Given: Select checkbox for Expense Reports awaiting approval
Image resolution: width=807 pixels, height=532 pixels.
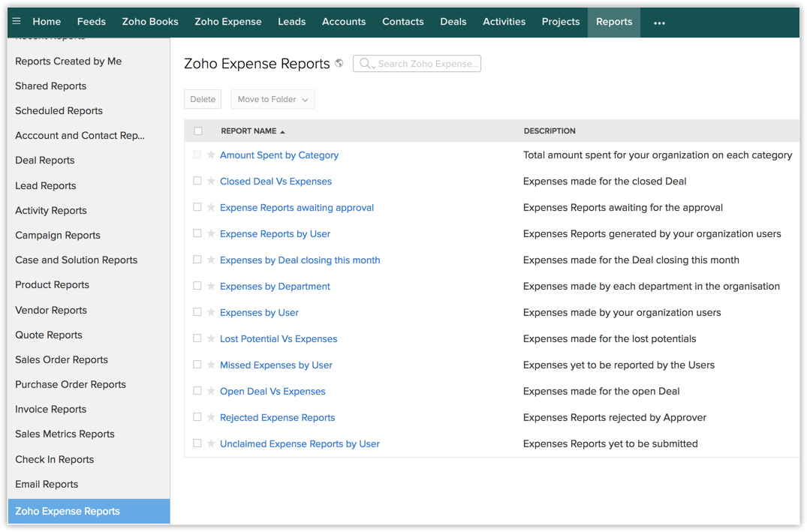Looking at the screenshot, I should pos(197,207).
